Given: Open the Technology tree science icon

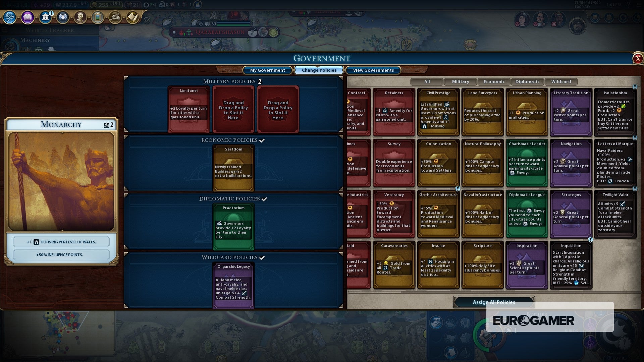Looking at the screenshot, I should click(x=10, y=17).
